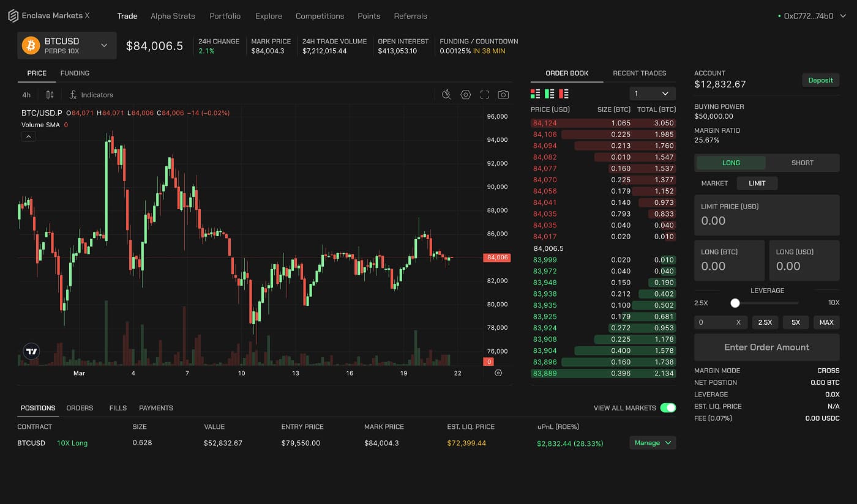
Task: Open the order book grouping dropdown showing 1
Action: 653,94
